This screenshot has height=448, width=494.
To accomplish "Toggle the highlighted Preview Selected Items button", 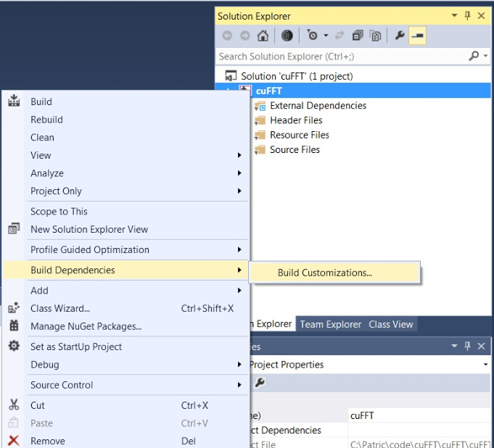I will 417,36.
